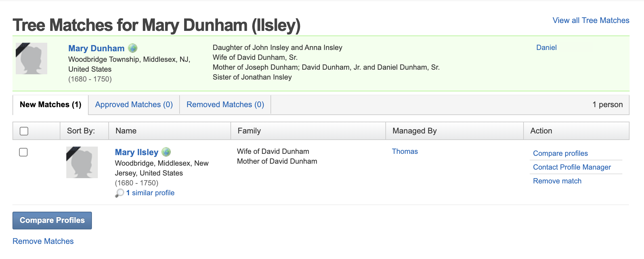Screen dimensions: 644x259
Task: Choose the Compare profiles action link
Action: 560,153
